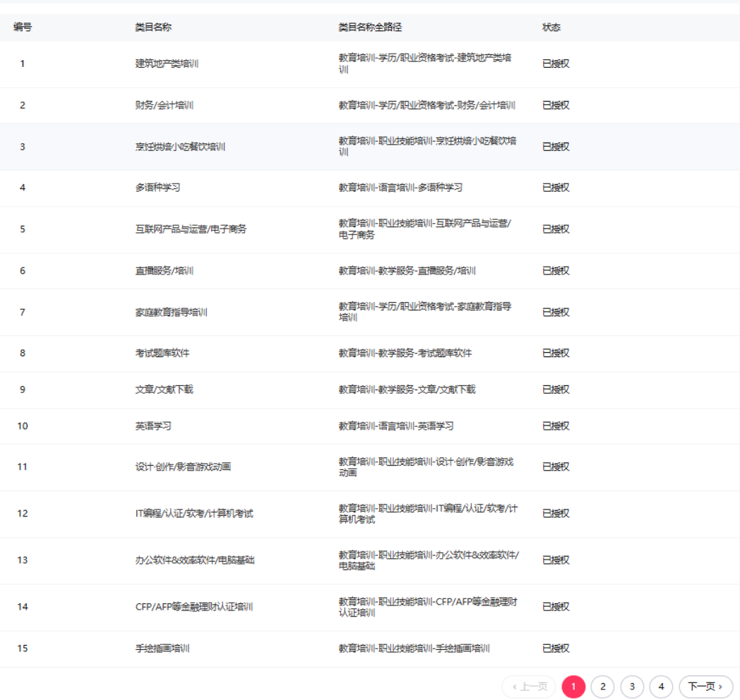Click 已授权 status for 手绘插画培训 row
Screen dimensions: 740x700
556,648
